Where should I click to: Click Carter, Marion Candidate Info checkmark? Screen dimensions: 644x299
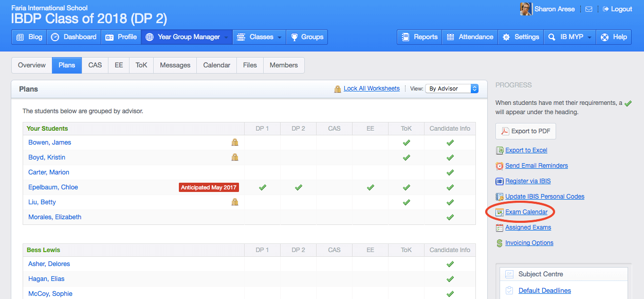(x=450, y=172)
